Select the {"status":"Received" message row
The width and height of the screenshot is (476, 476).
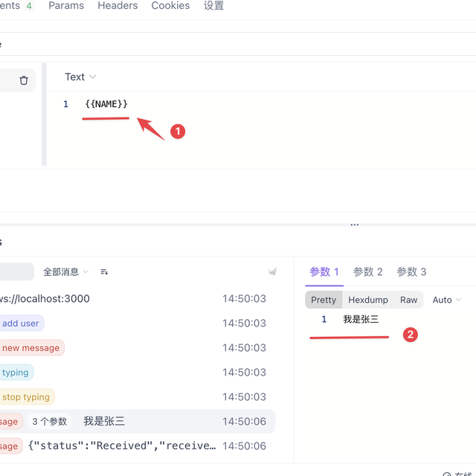click(x=137, y=446)
